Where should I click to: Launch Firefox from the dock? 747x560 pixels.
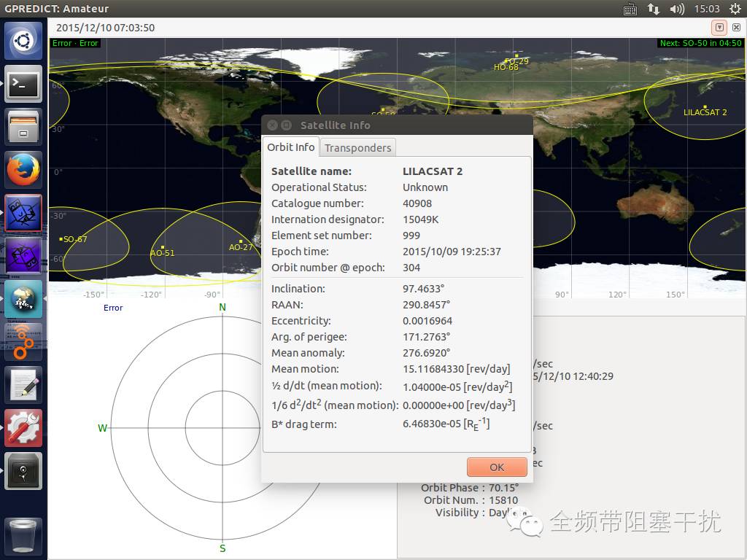pyautogui.click(x=23, y=170)
